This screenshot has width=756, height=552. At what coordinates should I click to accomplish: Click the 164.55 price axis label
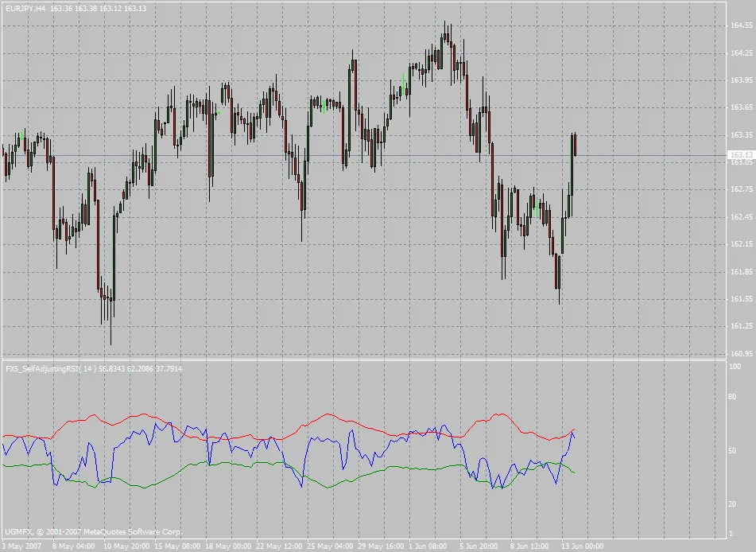[741, 25]
